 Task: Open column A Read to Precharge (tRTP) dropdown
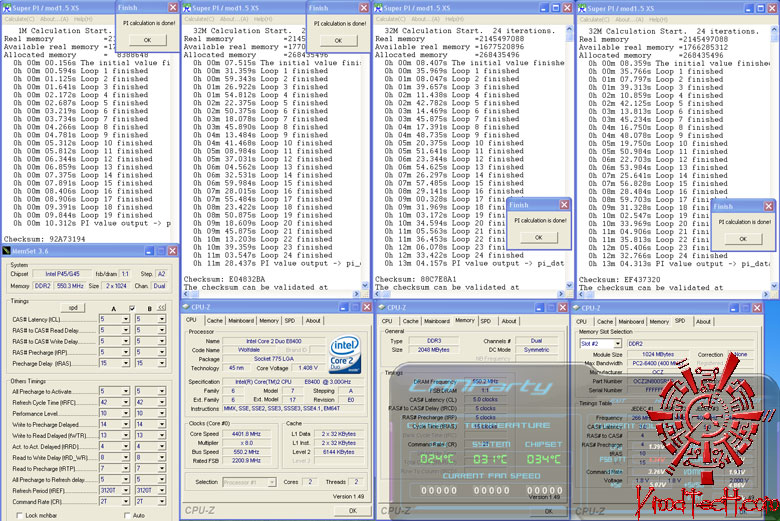(125, 469)
